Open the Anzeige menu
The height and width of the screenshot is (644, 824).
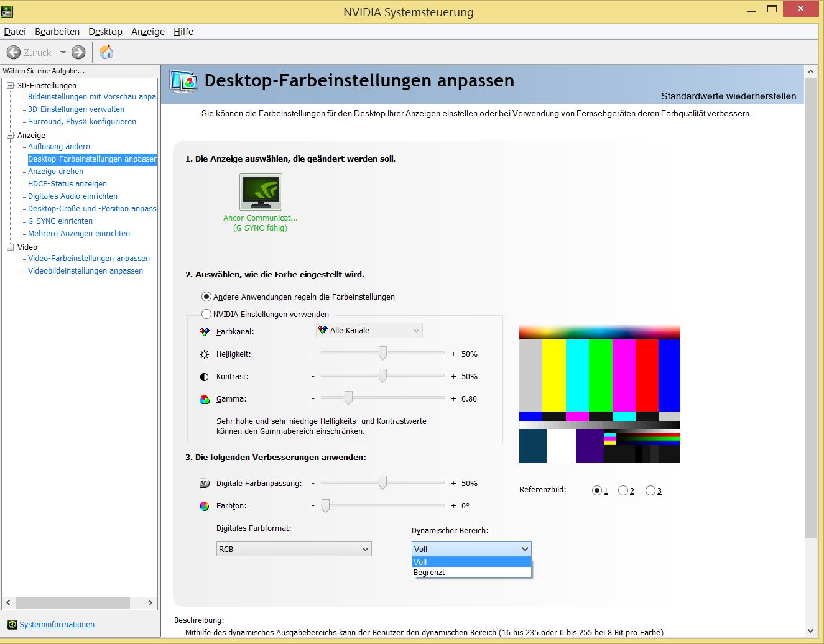148,32
